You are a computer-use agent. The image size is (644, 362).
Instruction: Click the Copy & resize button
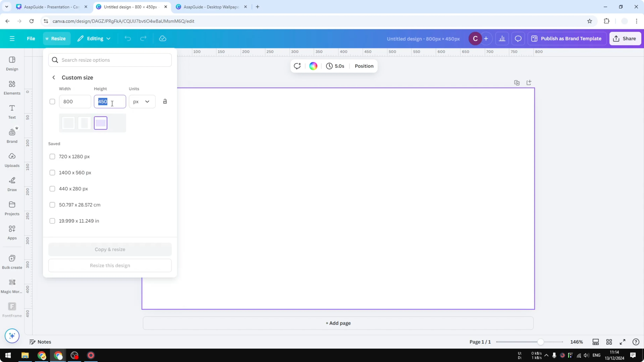click(x=110, y=249)
